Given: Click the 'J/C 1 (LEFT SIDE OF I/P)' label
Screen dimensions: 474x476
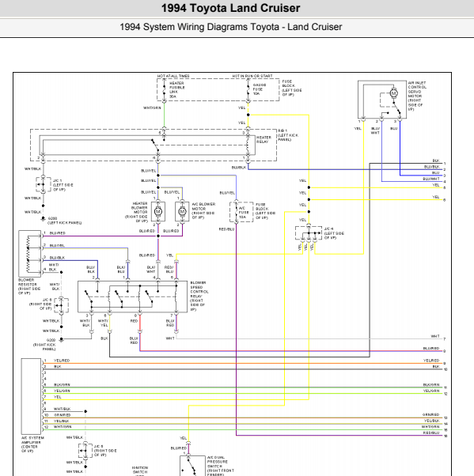Looking at the screenshot, I should (63, 185).
